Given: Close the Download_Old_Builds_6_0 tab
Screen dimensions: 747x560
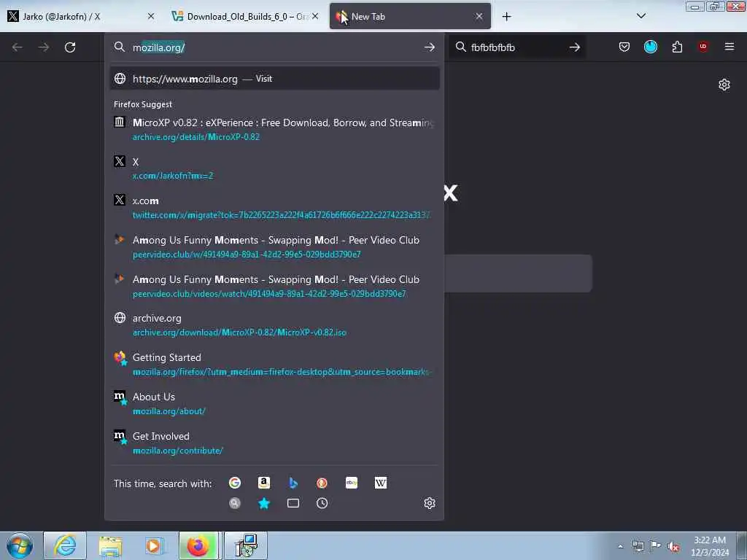Looking at the screenshot, I should (315, 16).
